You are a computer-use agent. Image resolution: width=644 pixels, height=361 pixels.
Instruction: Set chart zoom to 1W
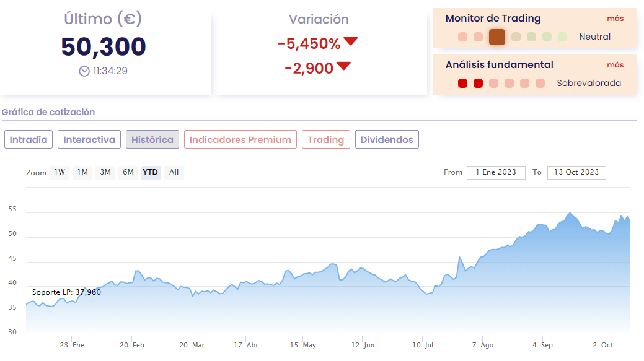click(x=60, y=172)
